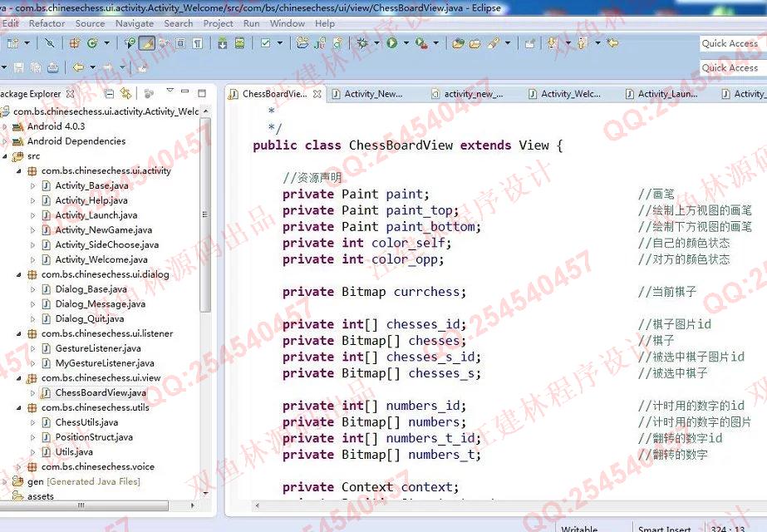The image size is (767, 532).
Task: Click the Back navigation arrow icon
Action: [x=78, y=67]
